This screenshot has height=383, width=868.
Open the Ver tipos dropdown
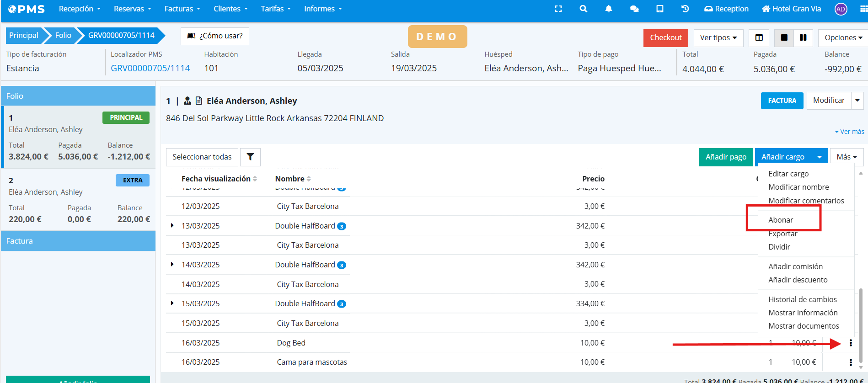(718, 37)
